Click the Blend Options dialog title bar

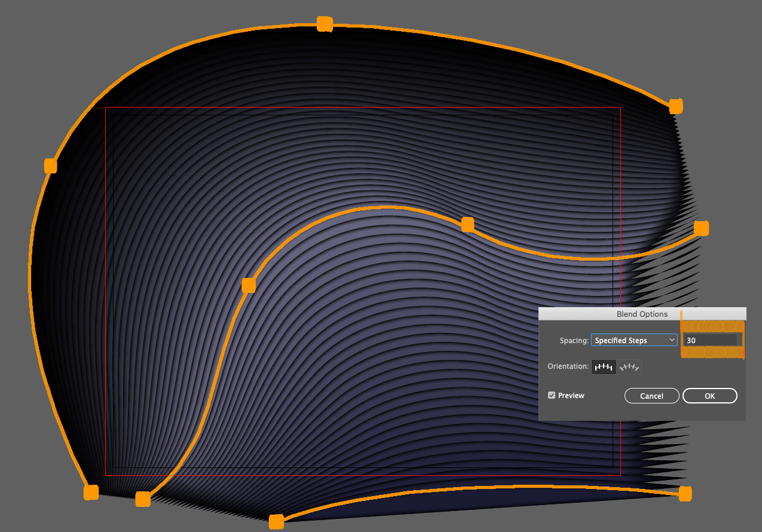point(642,314)
